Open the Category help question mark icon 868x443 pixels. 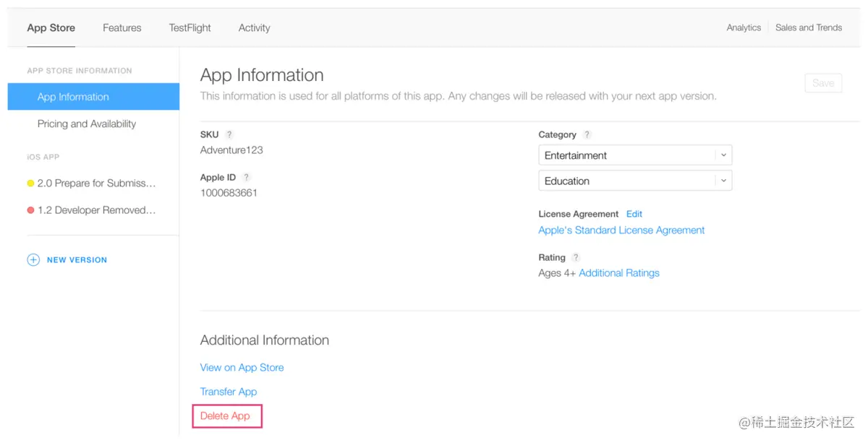(587, 134)
